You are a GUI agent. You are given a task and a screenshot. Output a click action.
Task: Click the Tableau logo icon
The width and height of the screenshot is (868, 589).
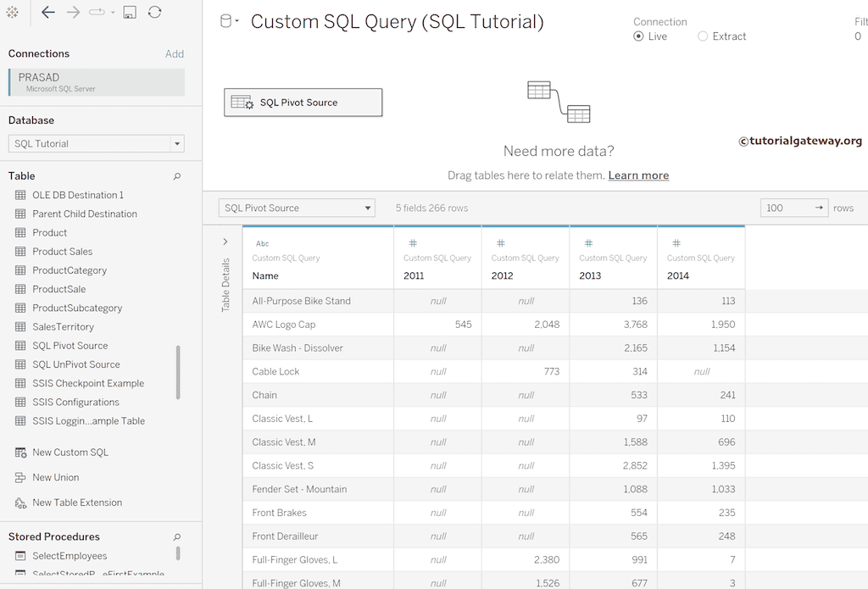pyautogui.click(x=12, y=13)
